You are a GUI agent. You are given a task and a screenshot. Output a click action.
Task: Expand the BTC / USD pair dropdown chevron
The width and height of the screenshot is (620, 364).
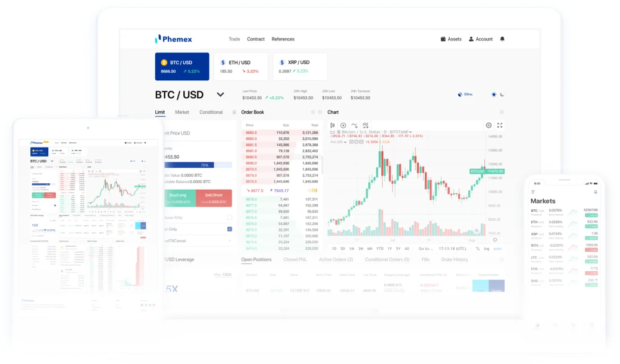coord(220,95)
